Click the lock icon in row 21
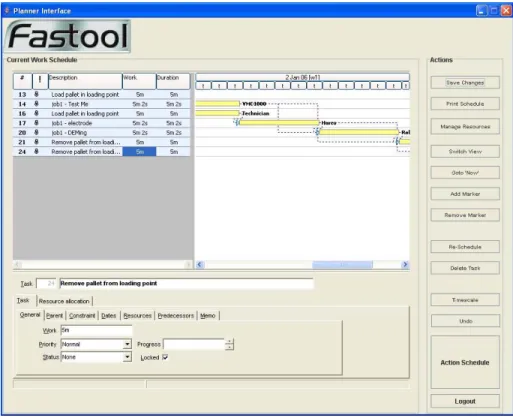The image size is (513, 418). 37,142
